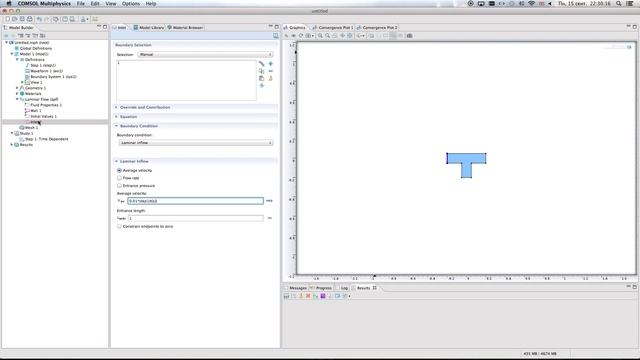Click the Undo arrow icon in main toolbar
Viewport: 640px width, 360px height.
click(39, 19)
